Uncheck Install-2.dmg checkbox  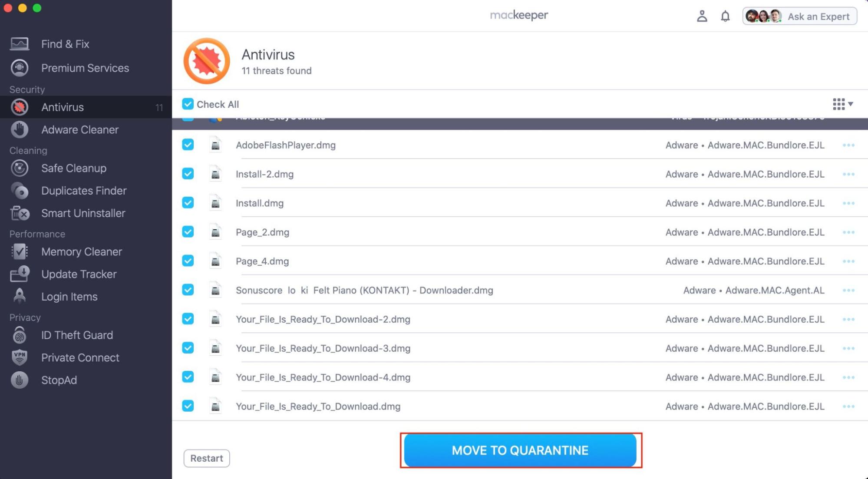point(188,174)
